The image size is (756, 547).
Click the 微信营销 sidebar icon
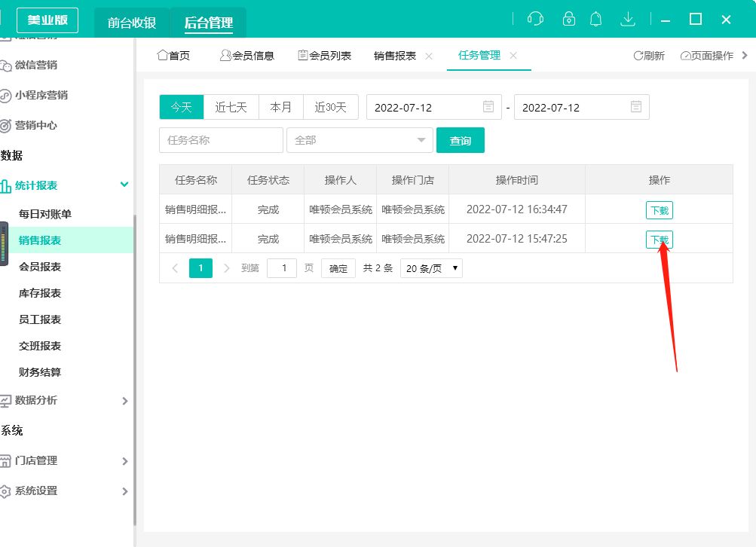[6, 66]
